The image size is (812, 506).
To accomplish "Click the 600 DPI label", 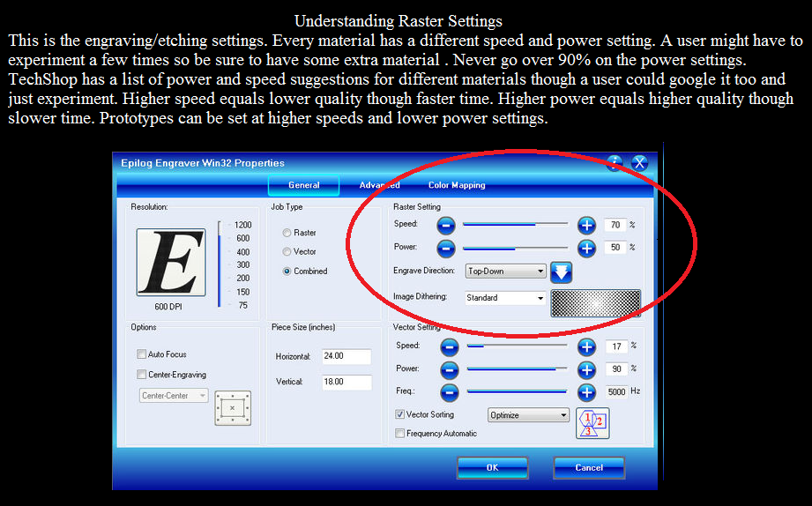I will click(168, 307).
